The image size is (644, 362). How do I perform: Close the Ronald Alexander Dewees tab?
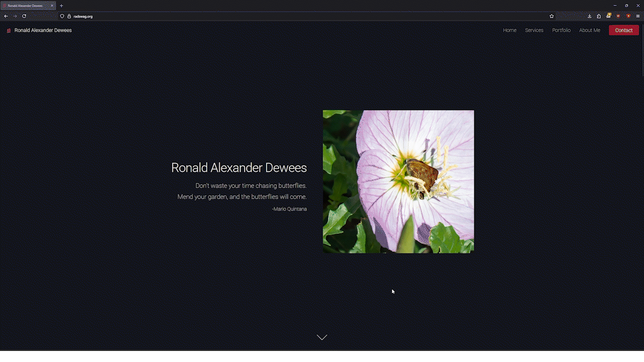click(x=52, y=6)
